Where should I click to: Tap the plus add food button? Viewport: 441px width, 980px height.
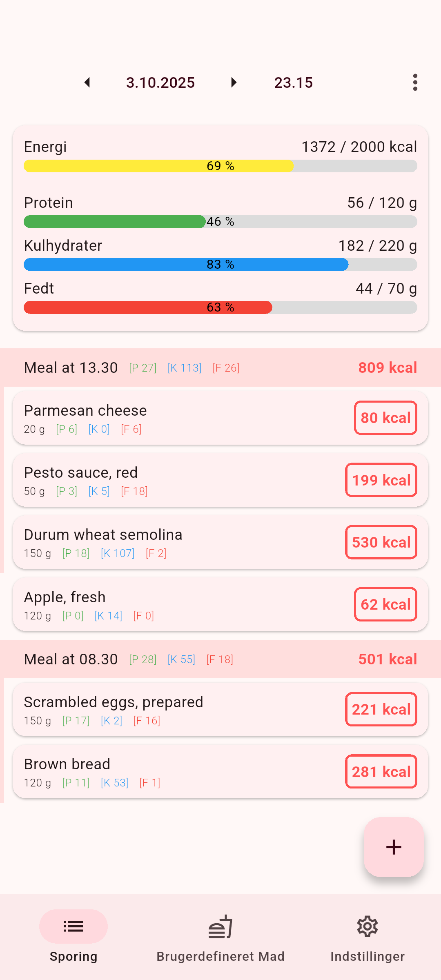tap(394, 847)
